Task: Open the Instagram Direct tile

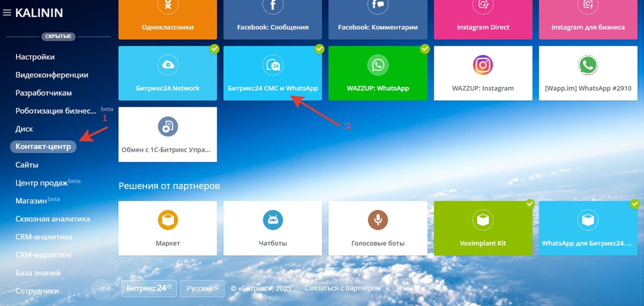Action: pyautogui.click(x=483, y=19)
